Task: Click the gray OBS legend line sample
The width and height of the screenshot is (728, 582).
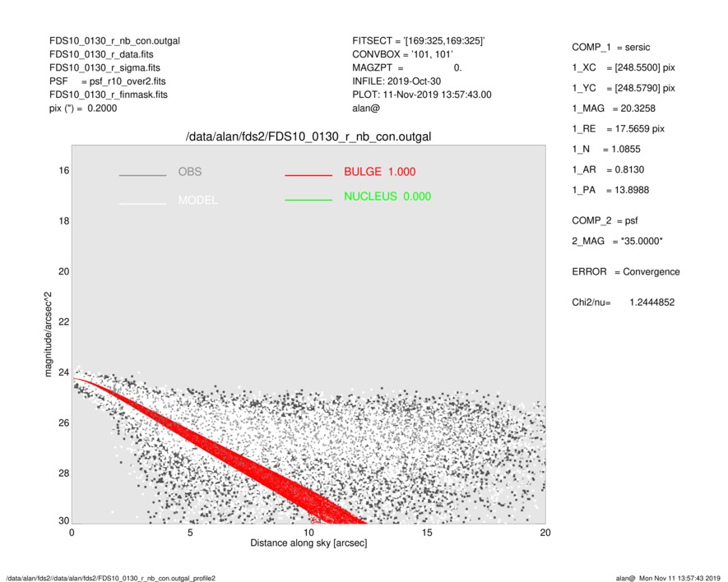Action: pos(142,175)
